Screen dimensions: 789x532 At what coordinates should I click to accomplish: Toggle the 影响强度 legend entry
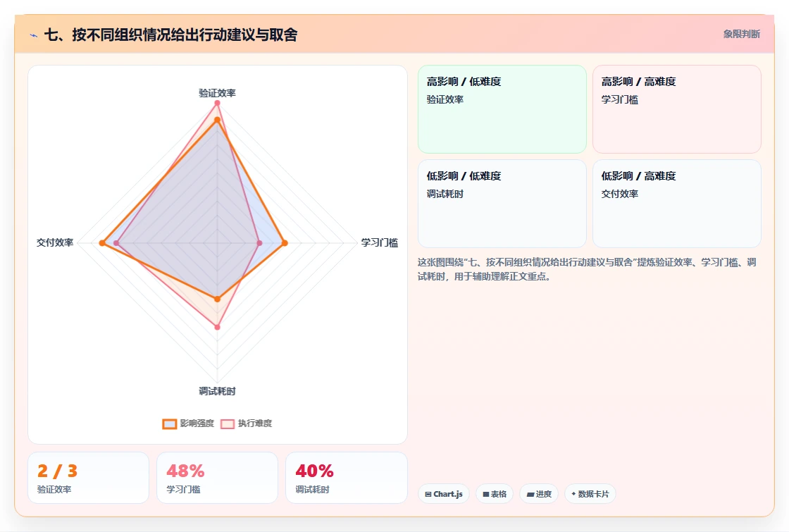[x=188, y=423]
